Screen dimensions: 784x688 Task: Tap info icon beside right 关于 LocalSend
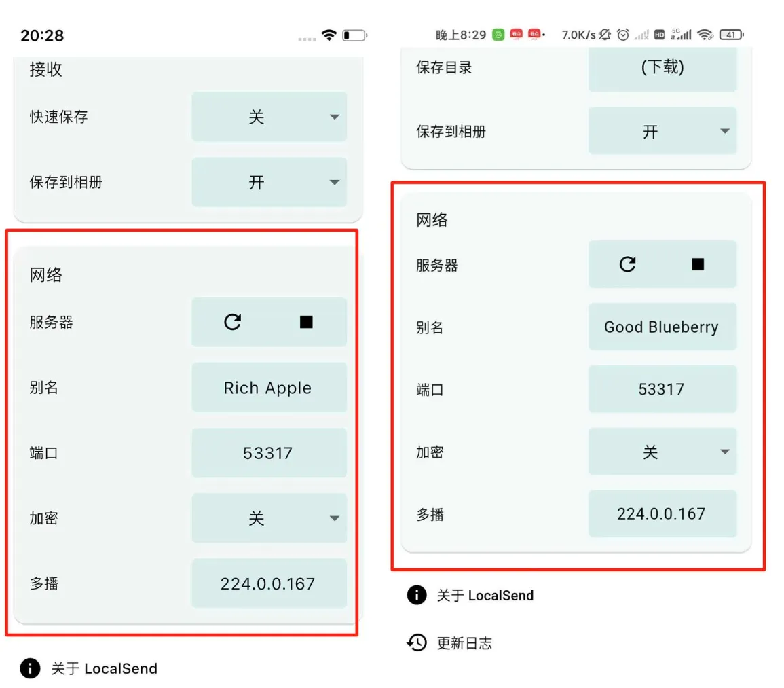tap(417, 595)
